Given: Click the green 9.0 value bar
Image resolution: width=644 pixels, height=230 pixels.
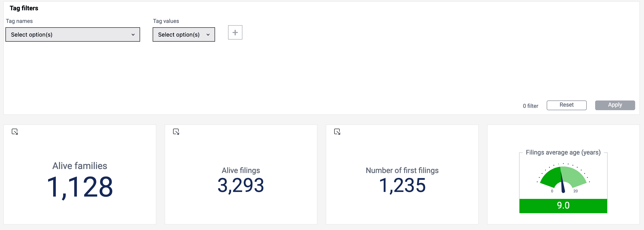Looking at the screenshot, I should click(563, 206).
